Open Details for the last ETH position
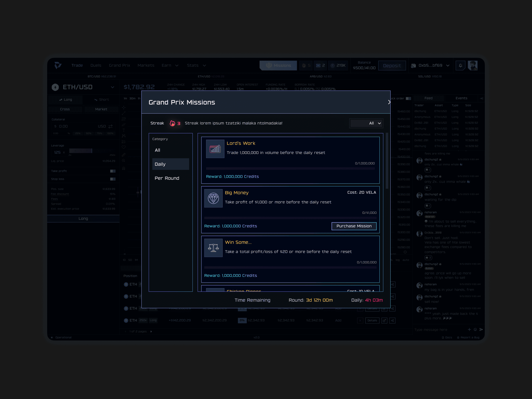This screenshot has width=532, height=399. pos(372,320)
